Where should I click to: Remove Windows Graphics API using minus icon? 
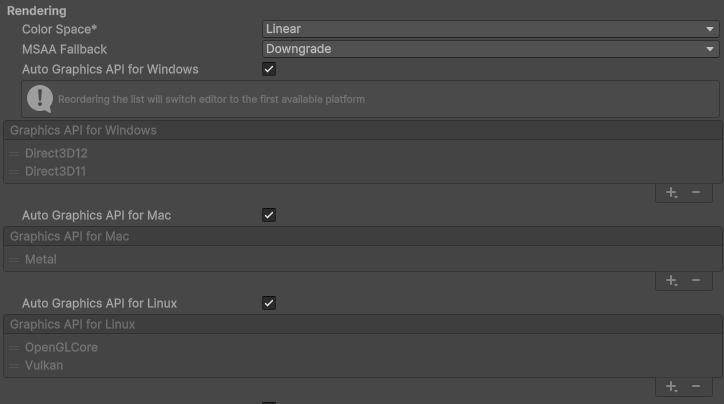696,192
